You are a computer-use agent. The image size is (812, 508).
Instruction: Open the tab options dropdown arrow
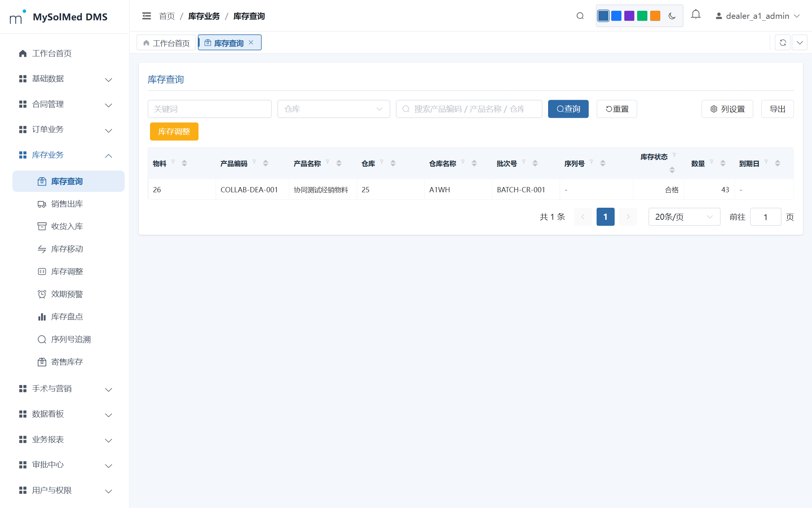point(800,43)
